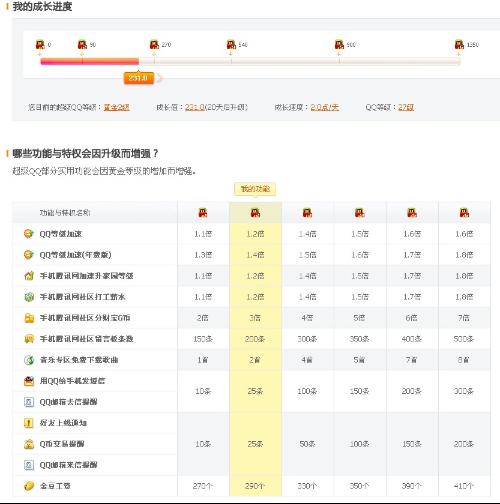The width and height of the screenshot is (500, 504).
Task: Click the 7倍 cell in 分财宝G币 row
Action: (464, 318)
